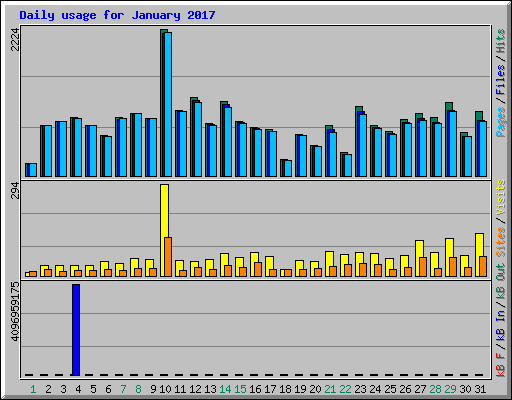
Task: Click day label 18 on the x-axis
Action: tap(285, 389)
